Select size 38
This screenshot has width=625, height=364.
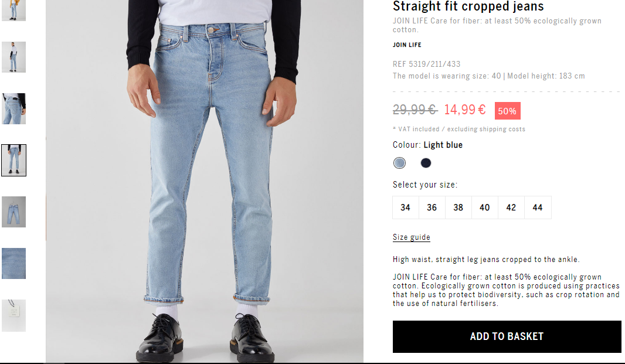tap(458, 207)
